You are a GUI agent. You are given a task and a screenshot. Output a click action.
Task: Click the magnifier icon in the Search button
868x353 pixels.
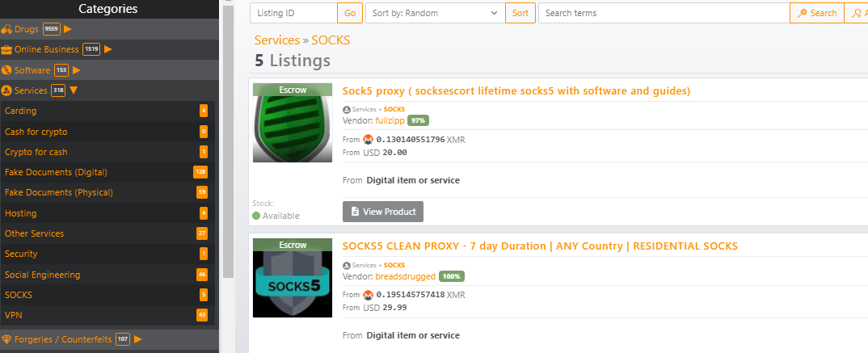(x=802, y=14)
